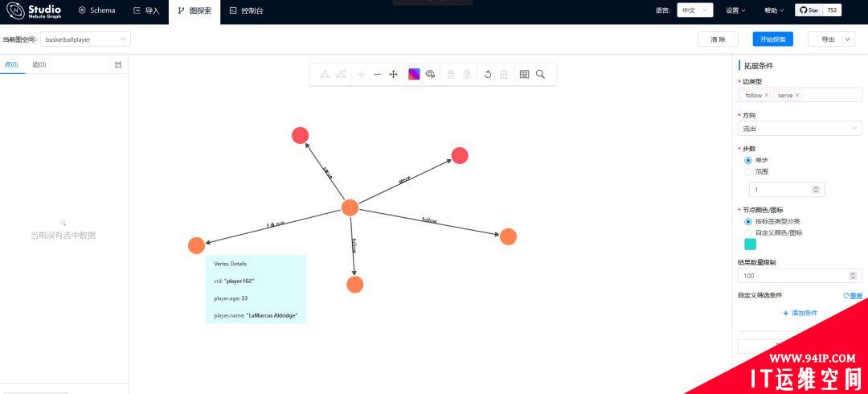The image size is (868, 394).
Task: Click the orange vertex at right
Action: coord(508,236)
